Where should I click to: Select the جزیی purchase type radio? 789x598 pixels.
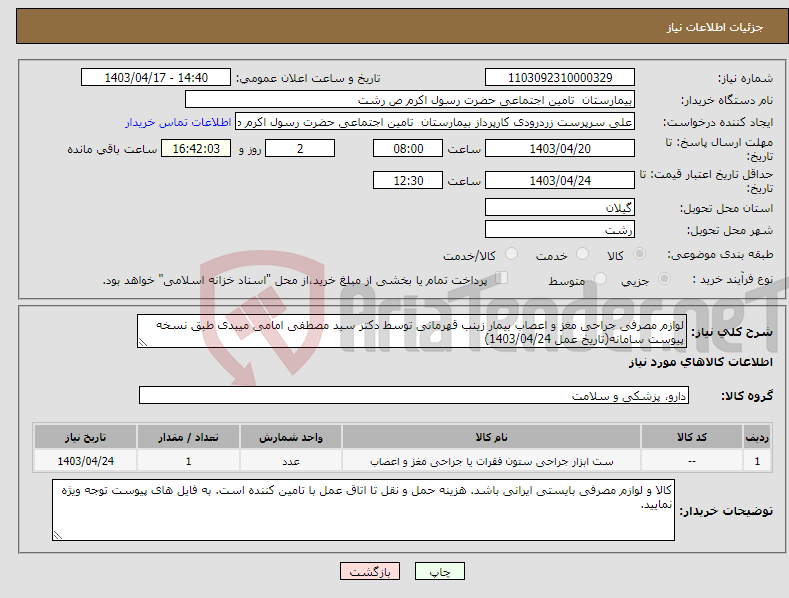pyautogui.click(x=664, y=279)
